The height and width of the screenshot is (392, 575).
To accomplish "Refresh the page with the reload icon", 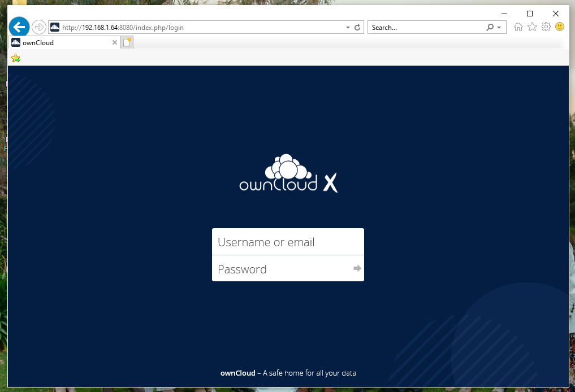I will coord(356,27).
